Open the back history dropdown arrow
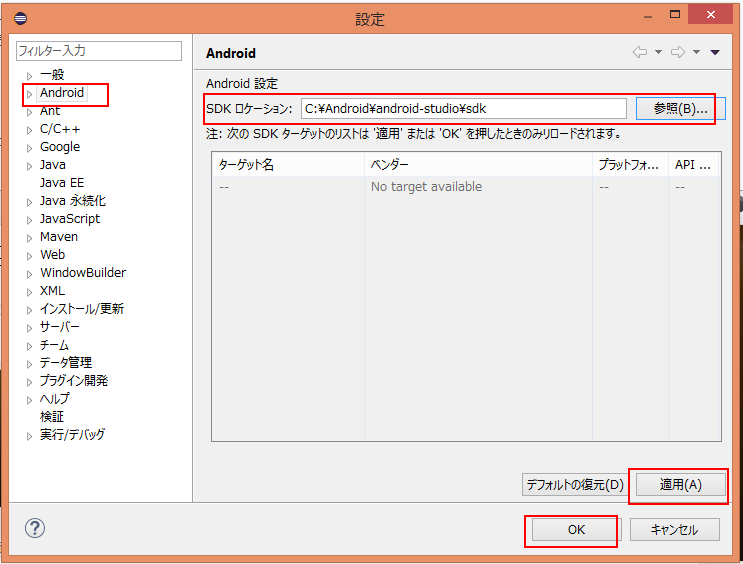 click(x=658, y=52)
